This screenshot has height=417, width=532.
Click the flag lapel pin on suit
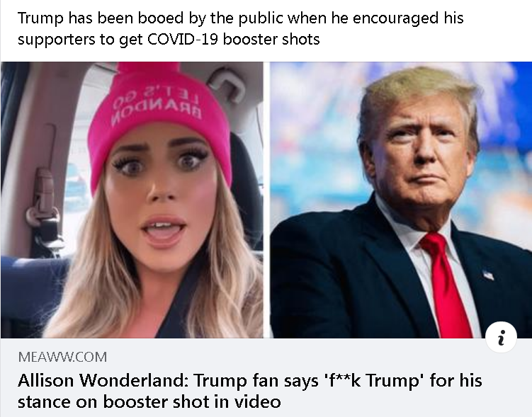(x=488, y=275)
